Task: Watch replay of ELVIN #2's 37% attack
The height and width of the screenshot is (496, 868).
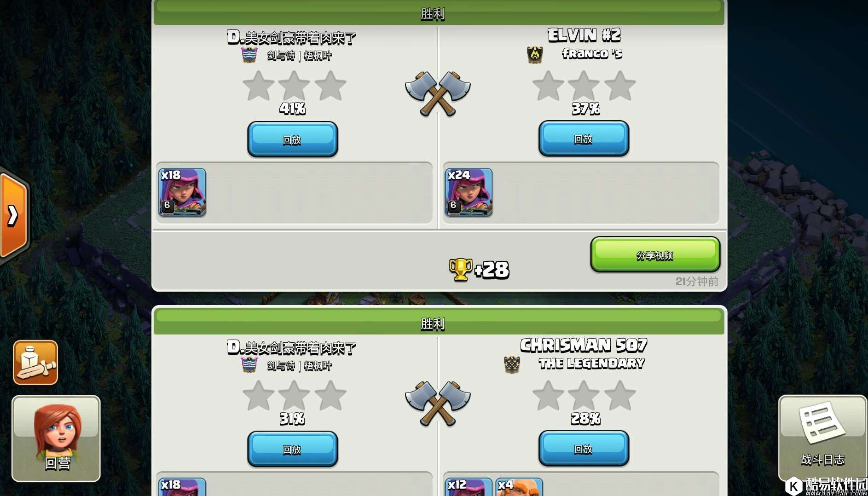Action: (584, 138)
